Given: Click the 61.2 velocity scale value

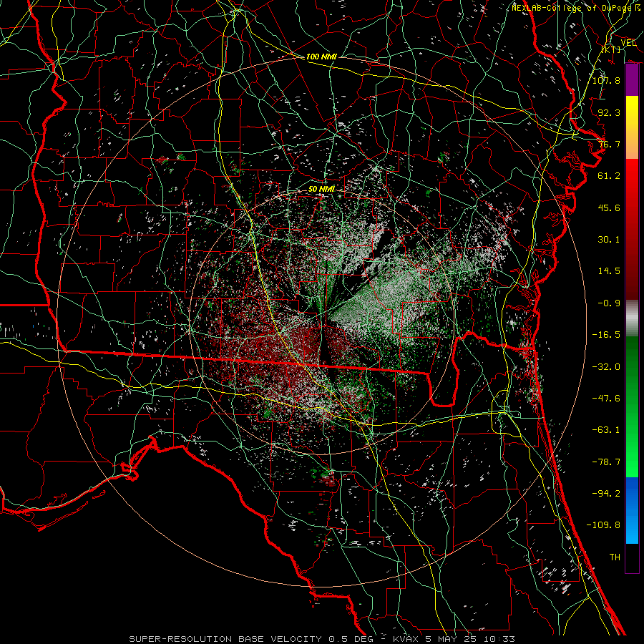Looking at the screenshot, I should coord(609,175).
